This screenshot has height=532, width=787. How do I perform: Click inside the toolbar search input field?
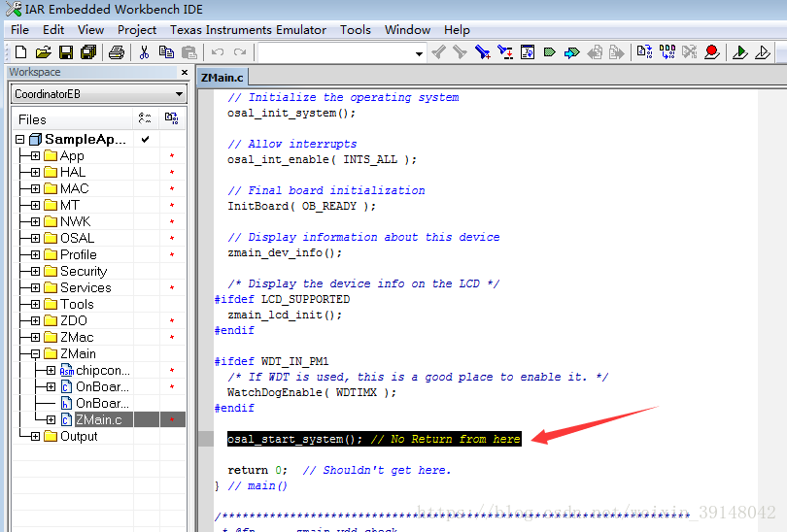pos(336,52)
